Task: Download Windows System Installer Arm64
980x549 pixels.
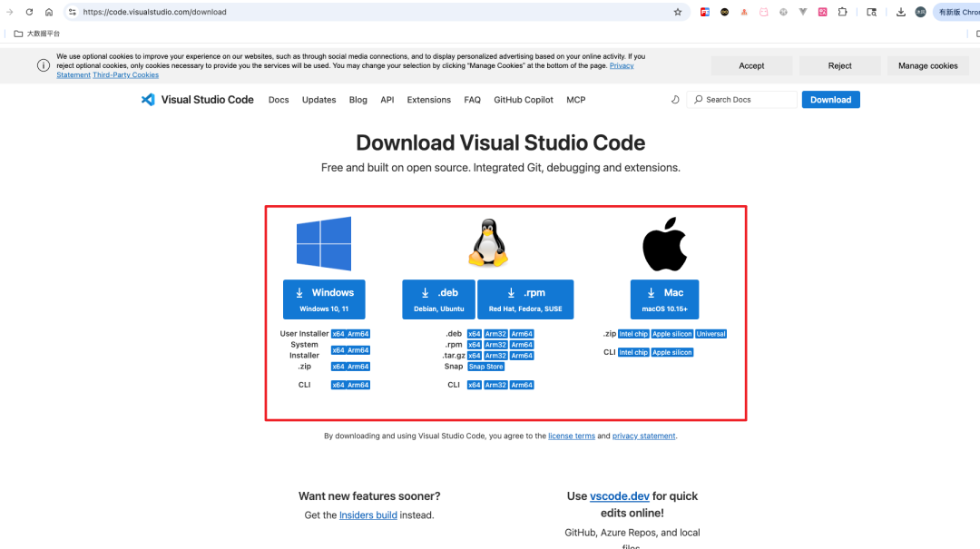Action: click(358, 350)
